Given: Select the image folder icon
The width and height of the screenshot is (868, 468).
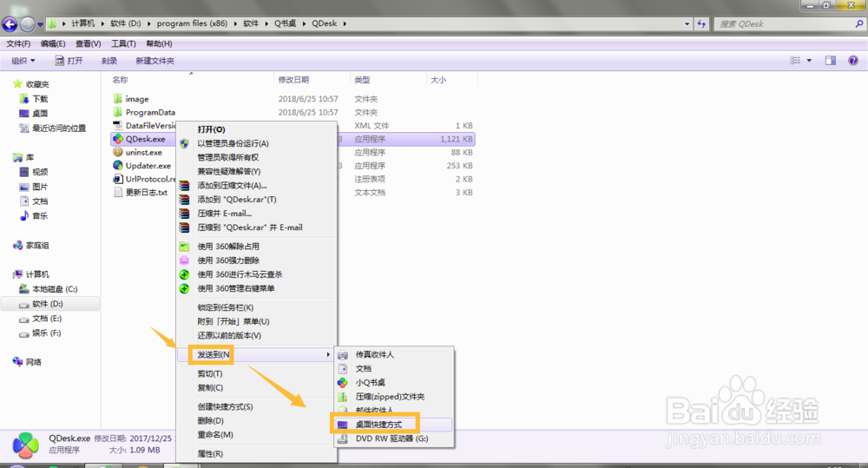Looking at the screenshot, I should click(118, 99).
